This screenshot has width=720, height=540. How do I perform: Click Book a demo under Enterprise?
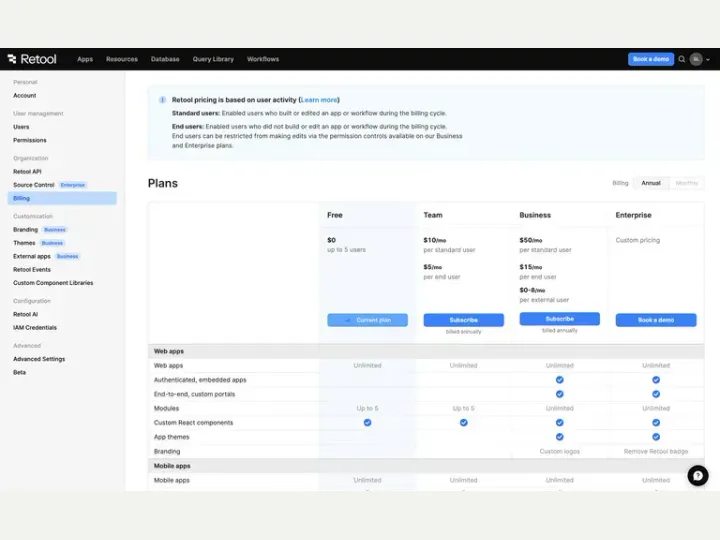click(656, 320)
